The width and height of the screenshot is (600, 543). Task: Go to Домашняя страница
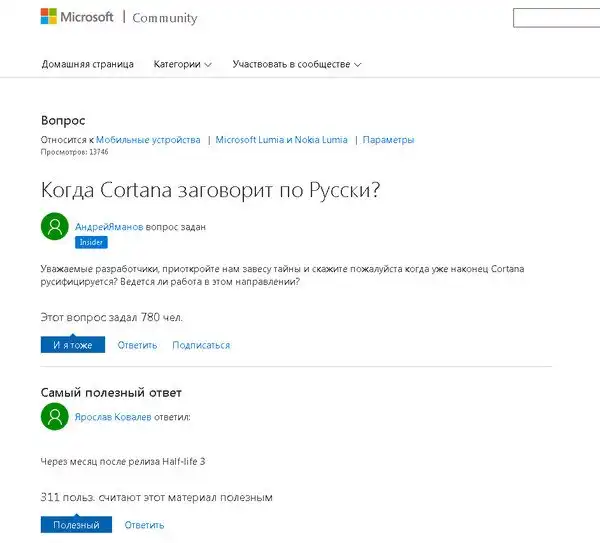(87, 64)
